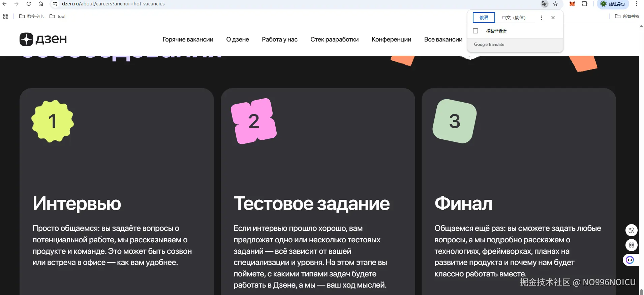
Task: Go to Горячие вакансии section
Action: tap(188, 39)
